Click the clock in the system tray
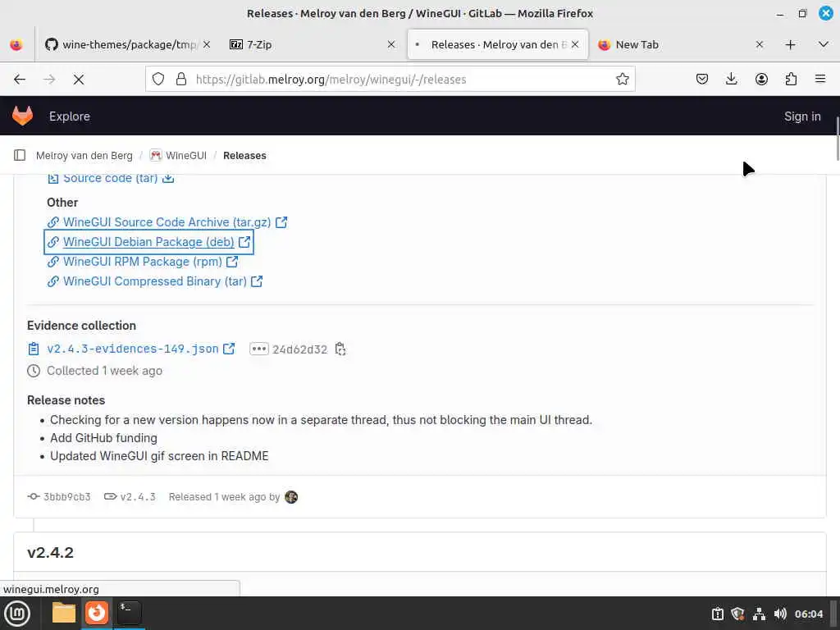 [808, 614]
